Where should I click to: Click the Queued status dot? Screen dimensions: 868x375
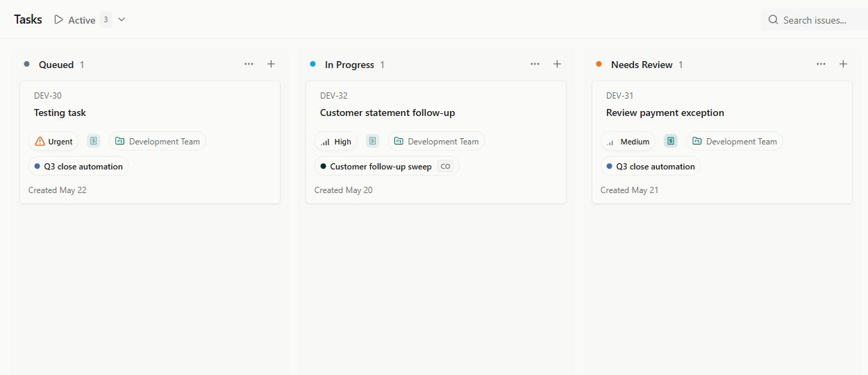click(26, 64)
